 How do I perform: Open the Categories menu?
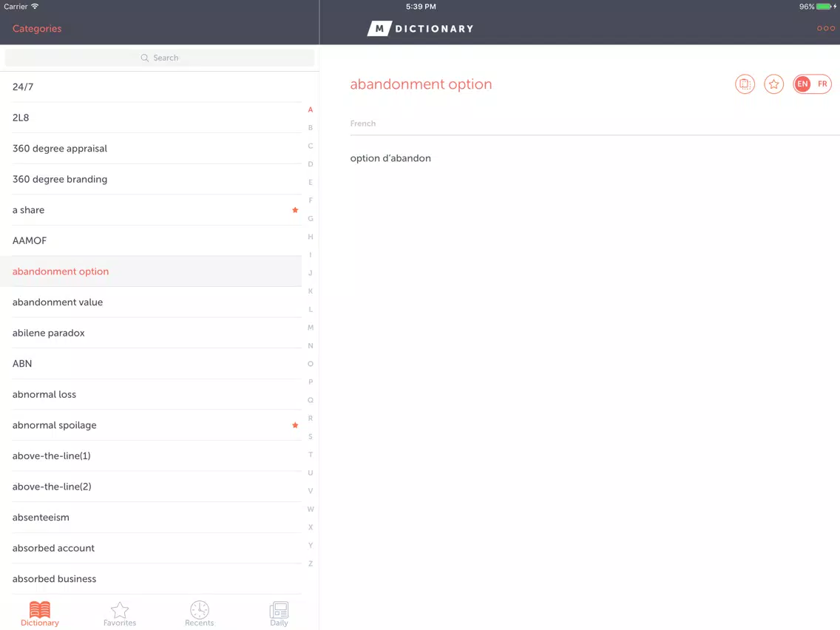click(x=37, y=28)
